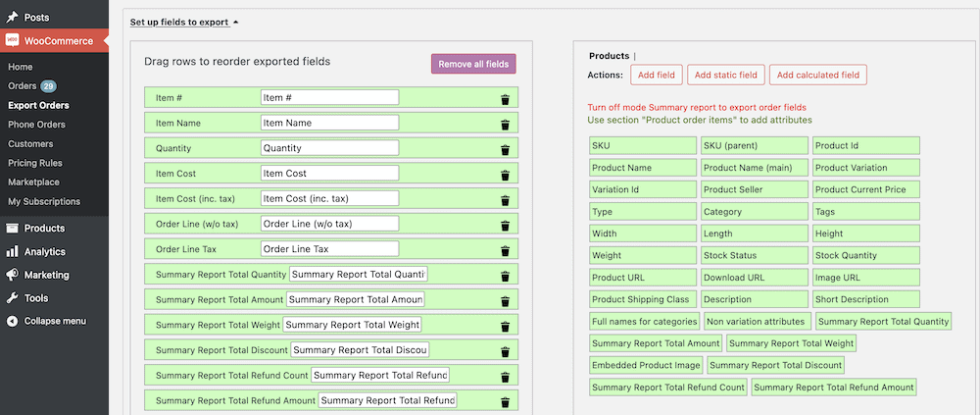This screenshot has width=980, height=415.
Task: Open the Products menu in sidebar
Action: [44, 229]
